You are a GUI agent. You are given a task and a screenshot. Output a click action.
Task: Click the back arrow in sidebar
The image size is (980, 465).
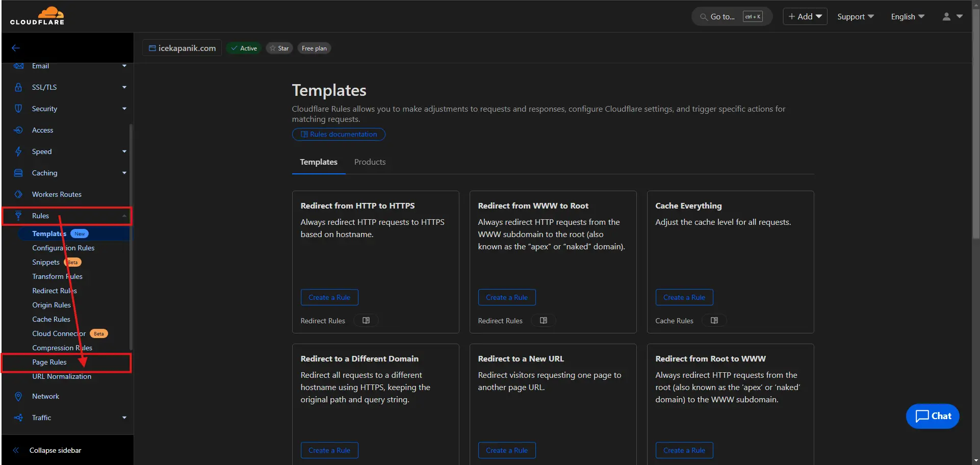tap(16, 48)
